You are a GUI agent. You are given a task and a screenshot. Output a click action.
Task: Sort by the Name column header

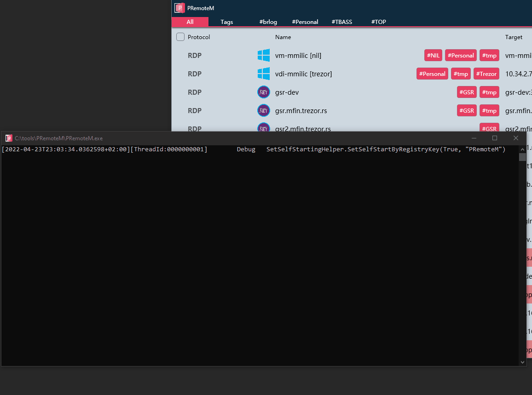(x=283, y=37)
